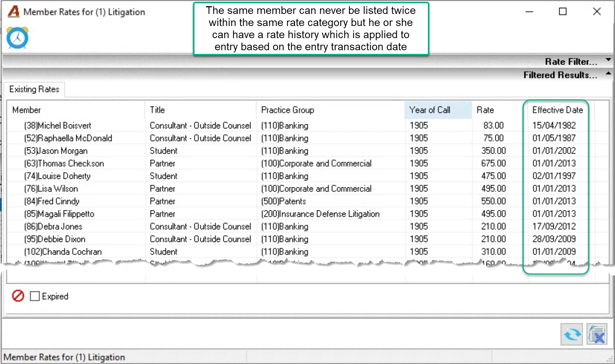Sort by the Title column header

[x=200, y=110]
